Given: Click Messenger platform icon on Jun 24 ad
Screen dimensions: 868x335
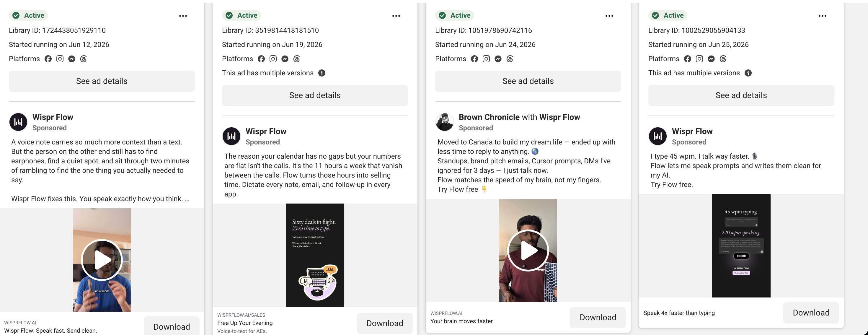Looking at the screenshot, I should (498, 59).
